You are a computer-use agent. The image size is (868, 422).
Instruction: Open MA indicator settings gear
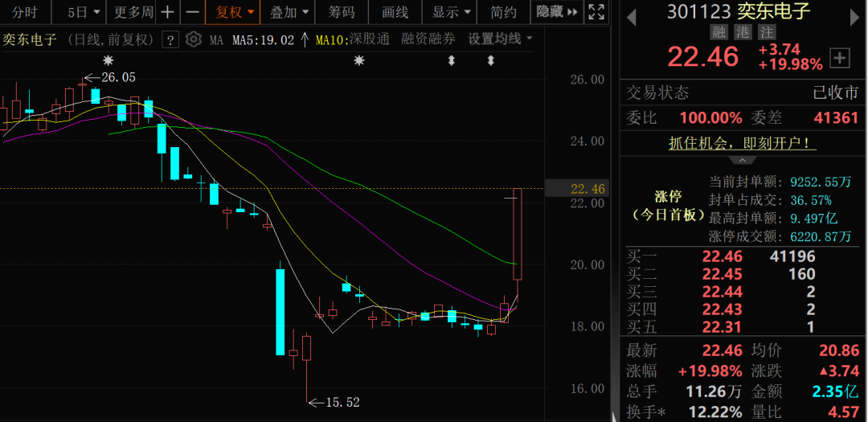click(x=193, y=39)
